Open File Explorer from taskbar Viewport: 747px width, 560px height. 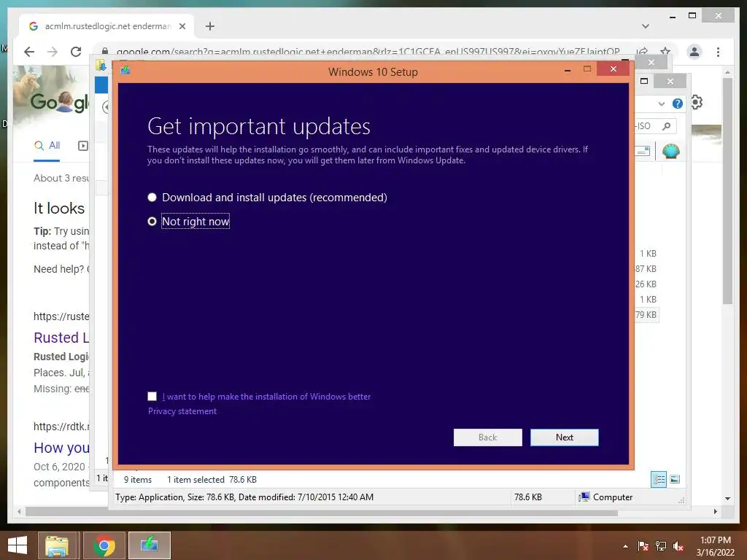point(57,545)
